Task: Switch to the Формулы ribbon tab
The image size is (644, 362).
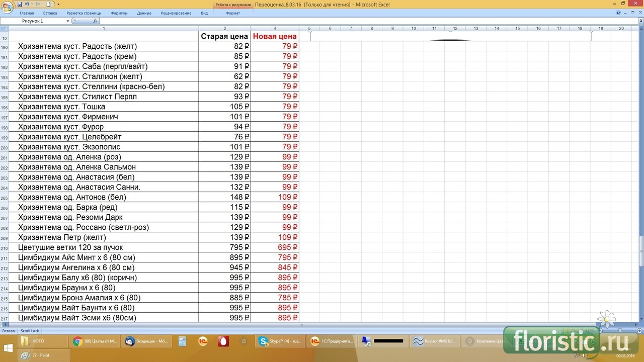Action: (x=119, y=13)
